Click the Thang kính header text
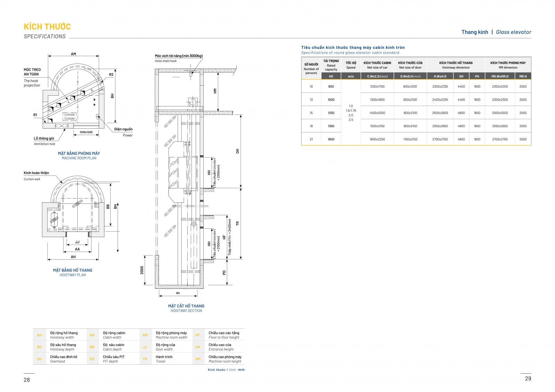Screen dimensions: 555x392 [x=475, y=32]
